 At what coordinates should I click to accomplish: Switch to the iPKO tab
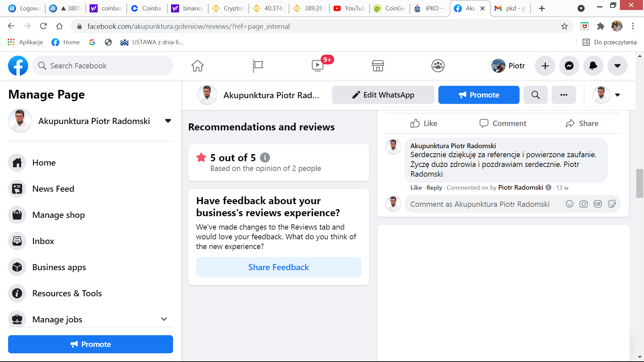[430, 8]
